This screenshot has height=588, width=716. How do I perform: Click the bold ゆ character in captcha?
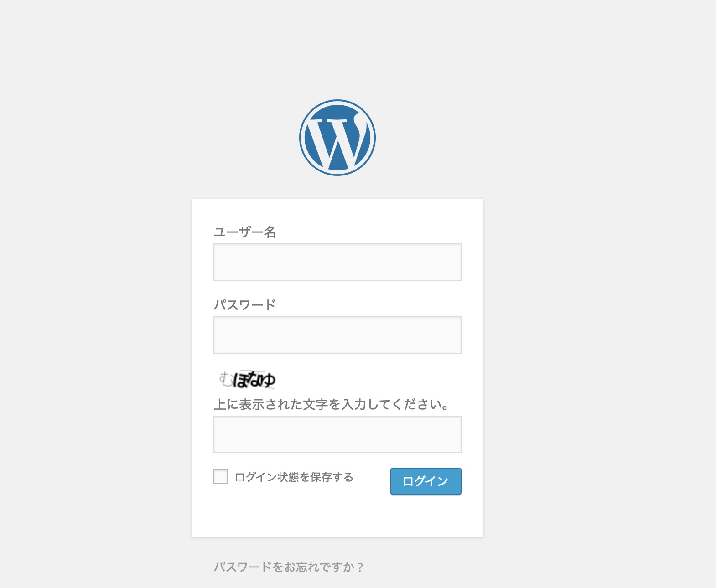click(x=268, y=380)
